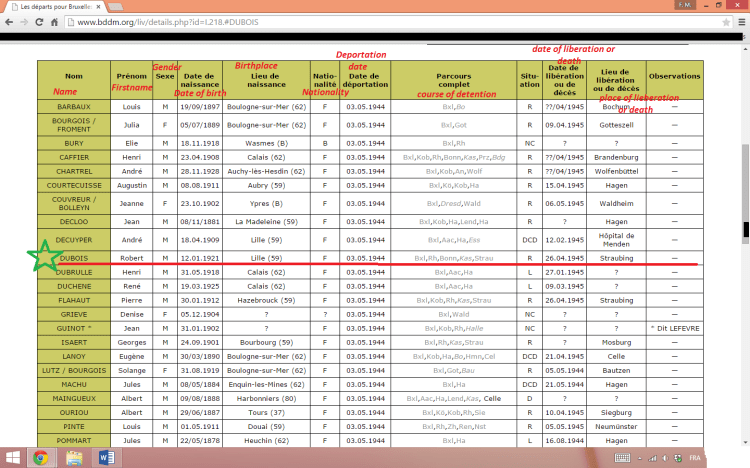
Task: Click the 'Bxl,Rh,Bonn,Kas,Strau' route in DUBOIS row
Action: click(453, 258)
